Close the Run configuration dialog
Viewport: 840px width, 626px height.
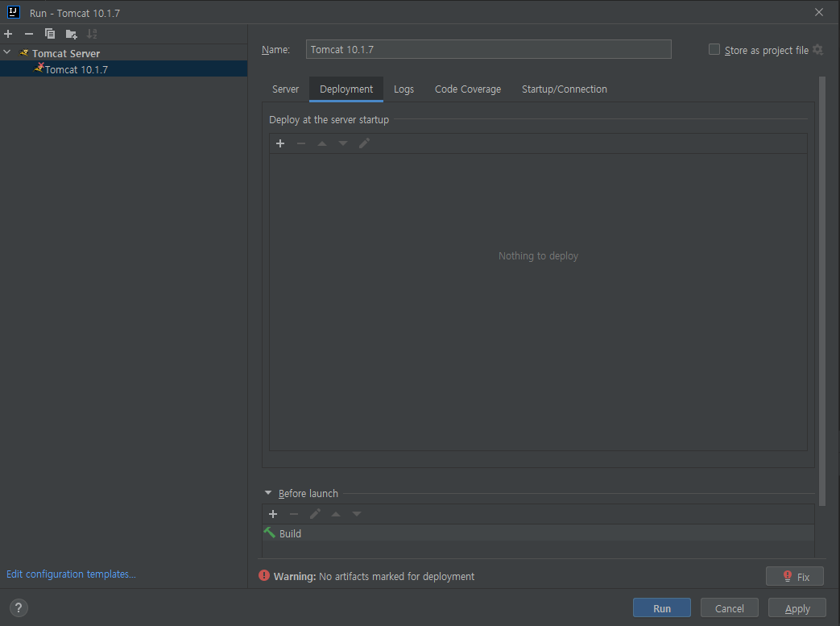(819, 12)
